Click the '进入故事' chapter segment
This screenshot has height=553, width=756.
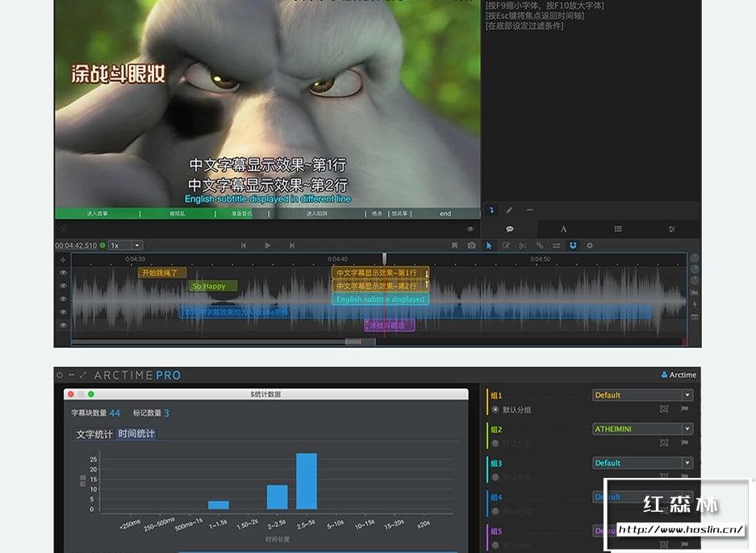coord(98,214)
